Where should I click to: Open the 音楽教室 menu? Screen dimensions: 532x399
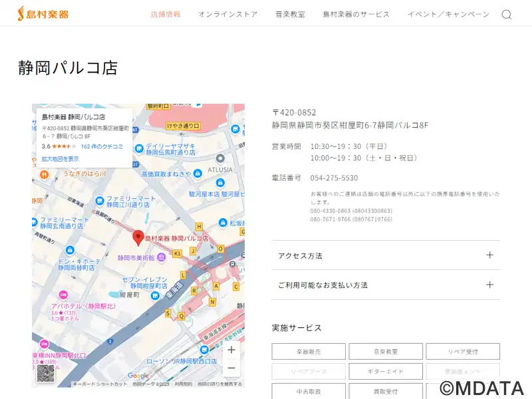pos(290,14)
